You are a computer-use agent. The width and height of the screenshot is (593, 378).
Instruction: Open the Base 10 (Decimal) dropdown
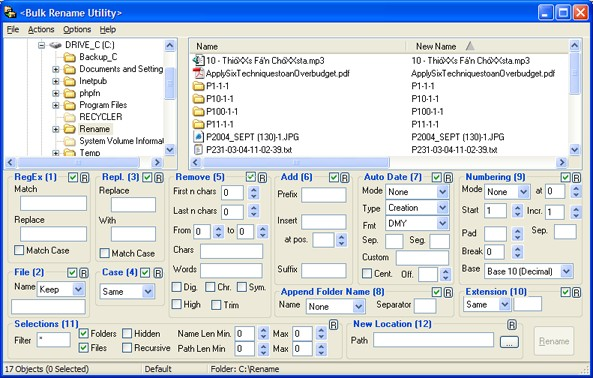tap(566, 271)
